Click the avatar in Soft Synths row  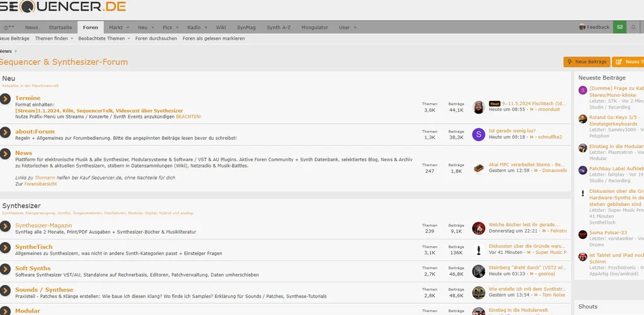[x=478, y=271]
